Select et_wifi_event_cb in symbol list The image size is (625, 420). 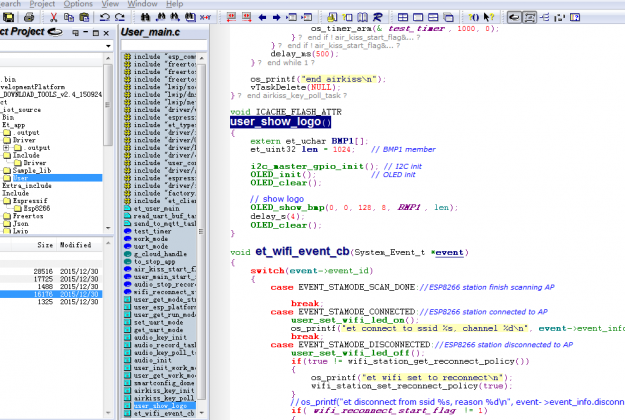[x=161, y=414]
